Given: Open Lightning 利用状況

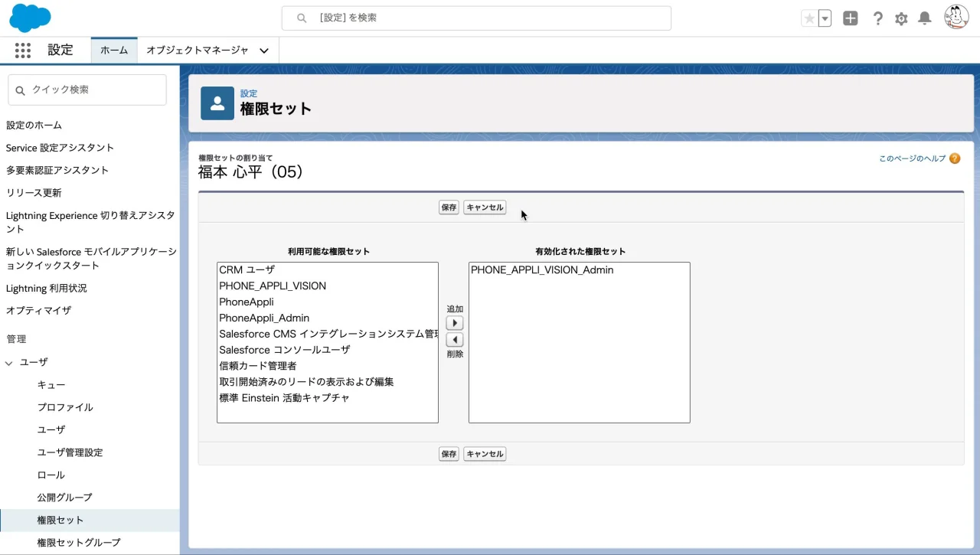Looking at the screenshot, I should [x=46, y=289].
